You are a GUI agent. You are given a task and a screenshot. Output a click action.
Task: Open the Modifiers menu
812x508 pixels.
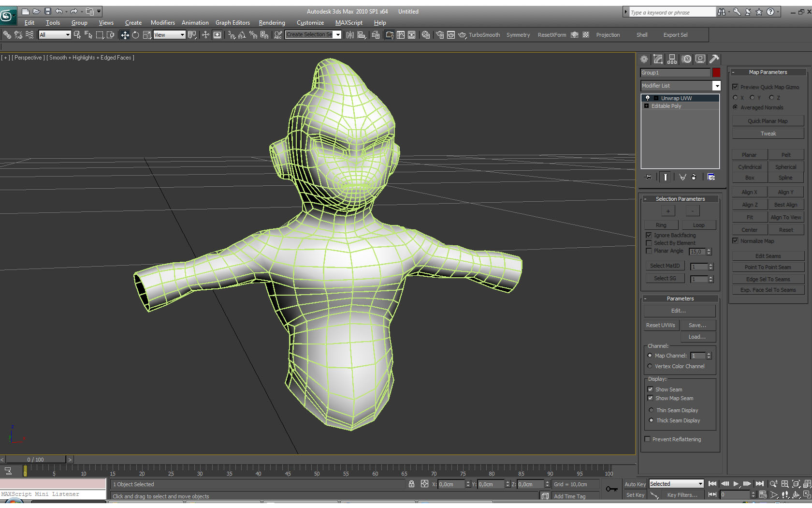[x=162, y=23]
